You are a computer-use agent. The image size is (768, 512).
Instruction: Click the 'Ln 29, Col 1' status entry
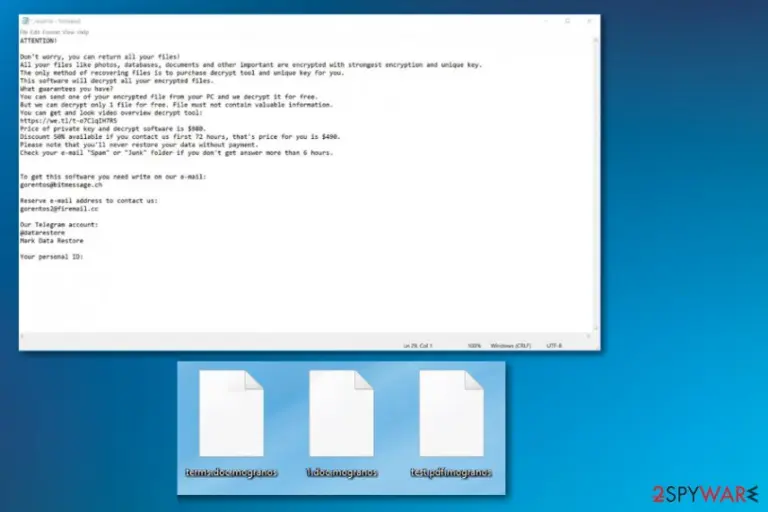418,346
